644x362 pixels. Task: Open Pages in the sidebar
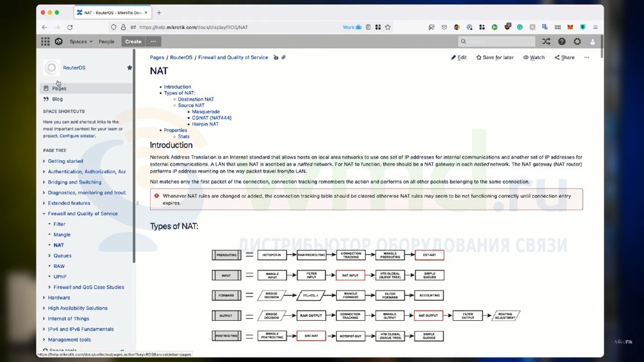(x=86, y=88)
